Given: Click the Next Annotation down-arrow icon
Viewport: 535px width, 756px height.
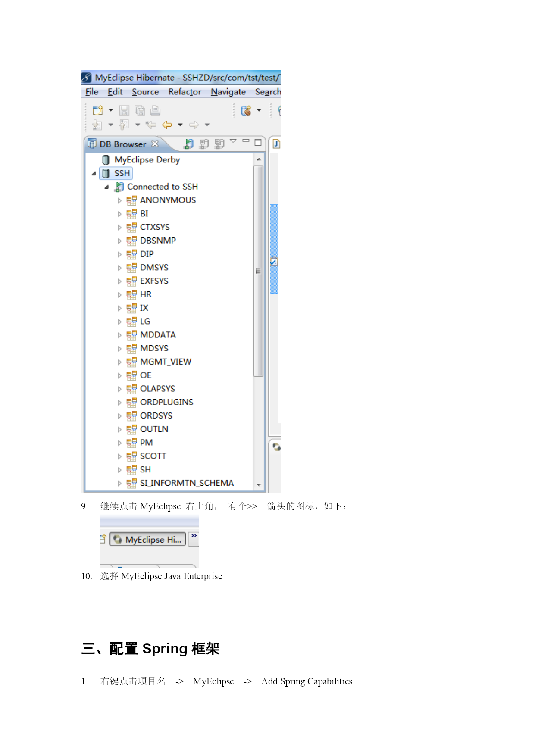Looking at the screenshot, I should coord(97,125).
